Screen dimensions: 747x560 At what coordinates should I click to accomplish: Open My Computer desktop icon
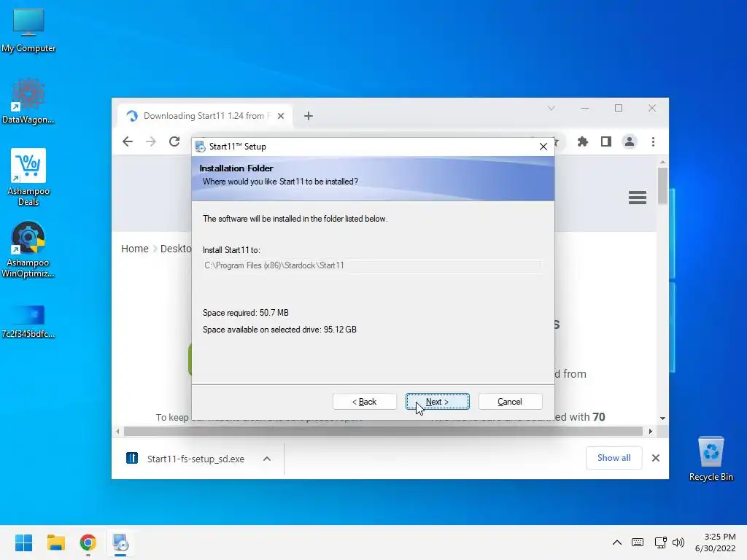coord(28,31)
